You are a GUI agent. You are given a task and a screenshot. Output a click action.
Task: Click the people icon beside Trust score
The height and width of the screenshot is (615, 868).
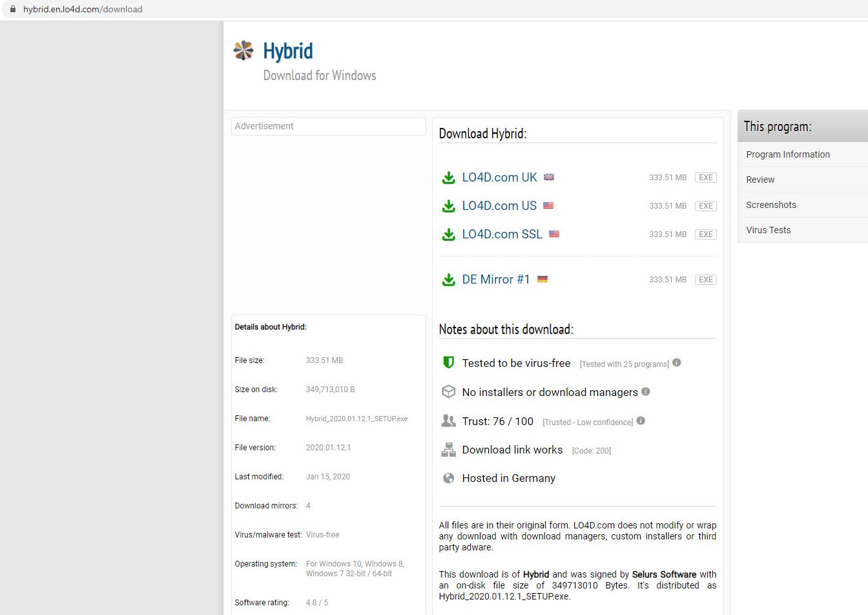point(448,421)
